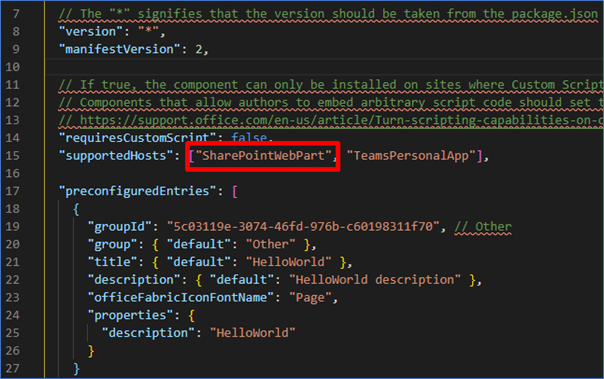Select the "version" key on line 8
Viewport: 604px width, 379px height.
[x=91, y=32]
